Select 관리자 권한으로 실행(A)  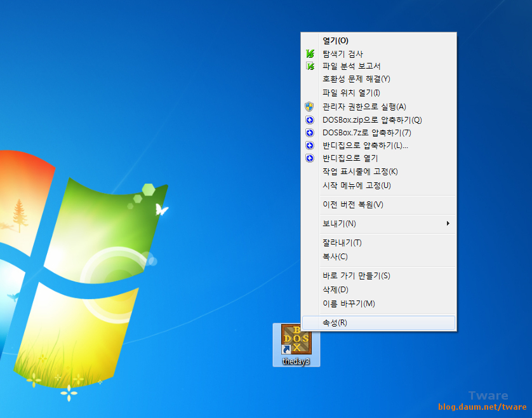[378, 107]
